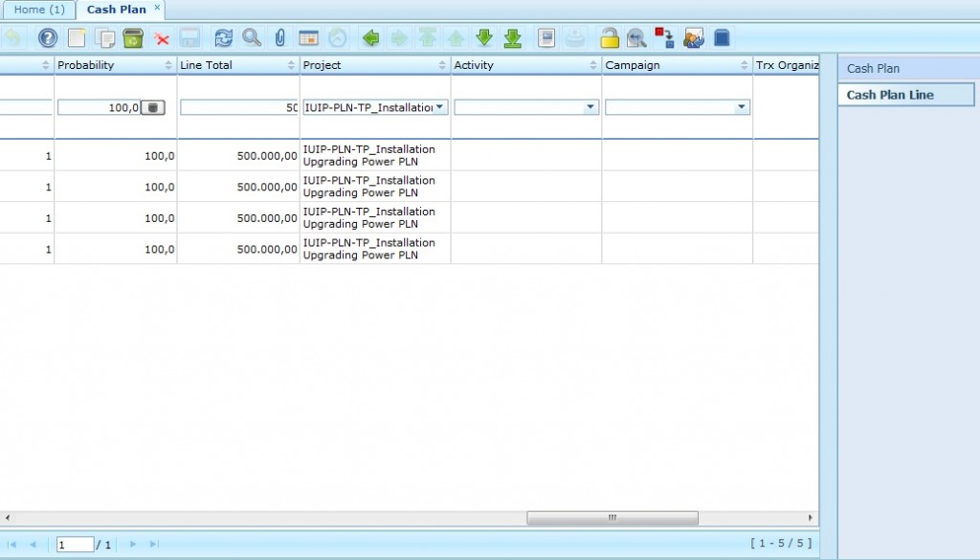The width and height of the screenshot is (980, 560).
Task: Jump to last record using green underlined arrow
Action: (512, 38)
